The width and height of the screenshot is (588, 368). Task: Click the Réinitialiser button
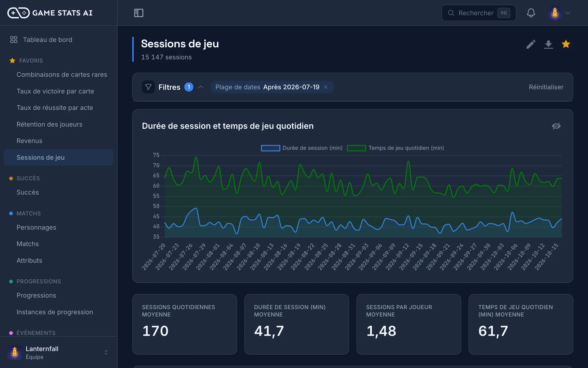[x=546, y=87]
